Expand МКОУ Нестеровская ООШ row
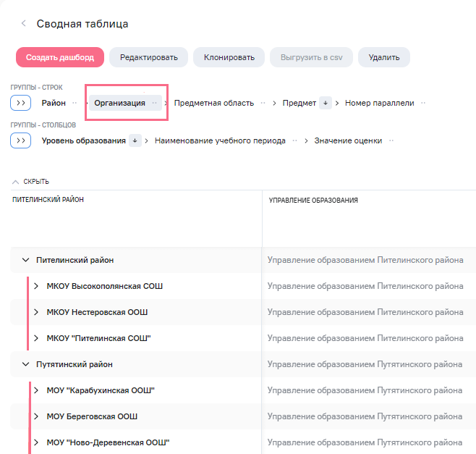 [36, 312]
